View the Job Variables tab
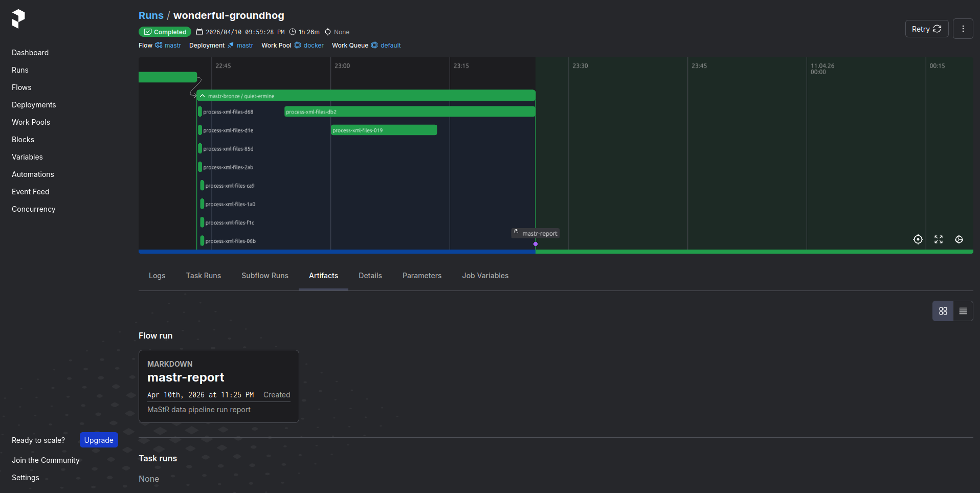The width and height of the screenshot is (980, 493). coord(485,276)
